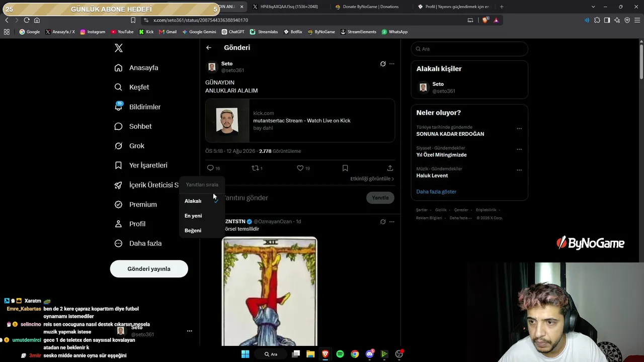The image size is (644, 362).
Task: Click Daha fazla göster link
Action: (436, 192)
